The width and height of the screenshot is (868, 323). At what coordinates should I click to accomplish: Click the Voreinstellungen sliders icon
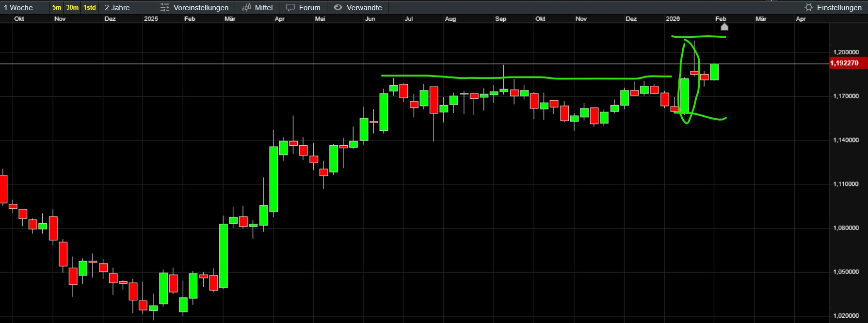coord(165,8)
